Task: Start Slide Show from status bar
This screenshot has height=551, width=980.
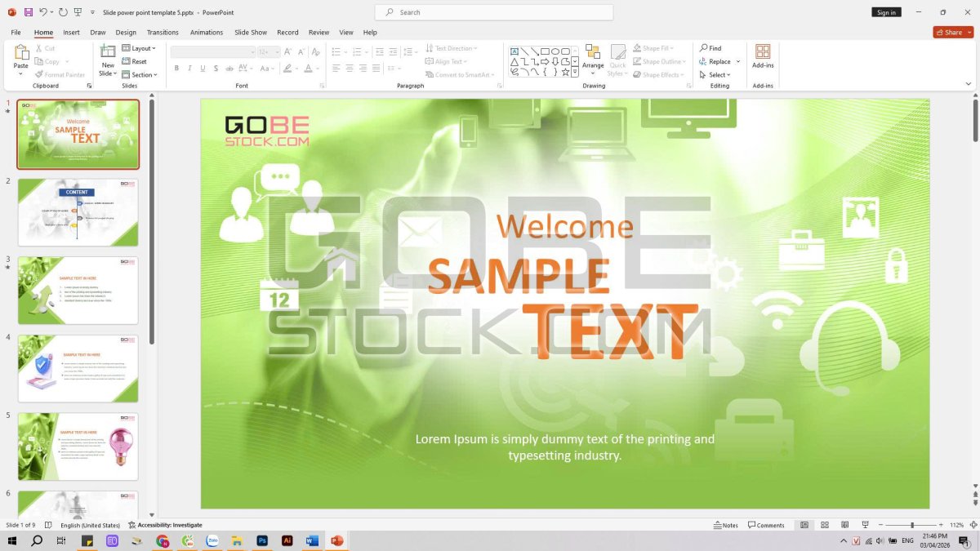Action: tap(865, 525)
